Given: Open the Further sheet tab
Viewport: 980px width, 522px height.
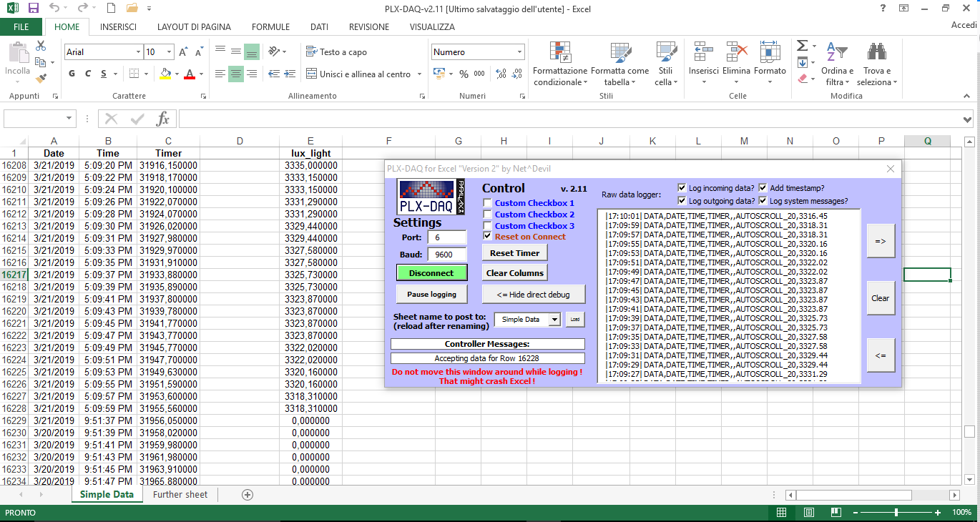Looking at the screenshot, I should pos(180,494).
